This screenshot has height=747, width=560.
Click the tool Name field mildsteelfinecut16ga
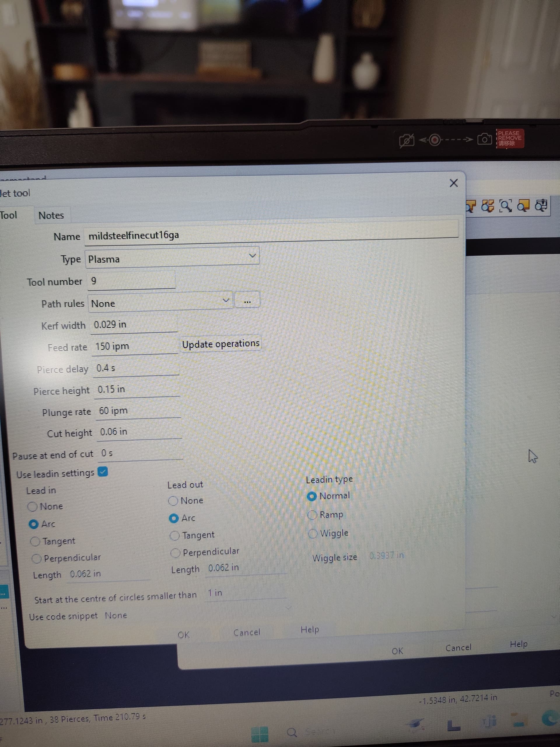click(134, 235)
